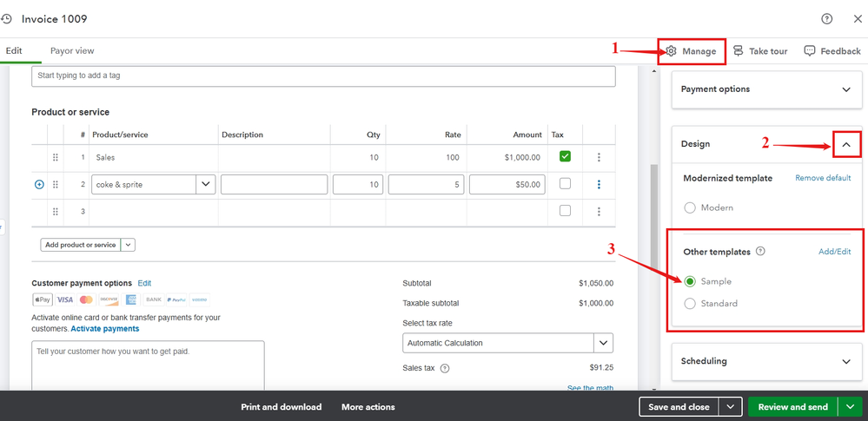Click the VISA payment icon
The width and height of the screenshot is (868, 421).
click(x=65, y=299)
